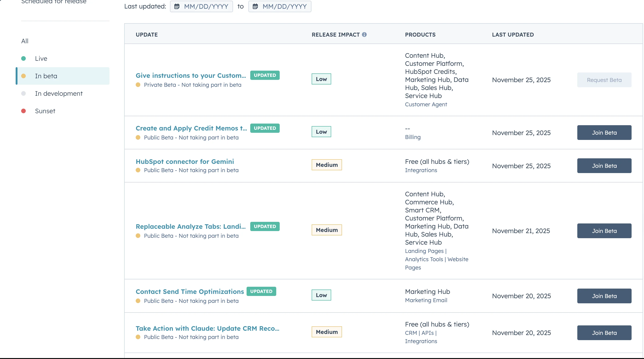Click the calendar icon on the start date field
The width and height of the screenshot is (644, 359).
point(178,6)
